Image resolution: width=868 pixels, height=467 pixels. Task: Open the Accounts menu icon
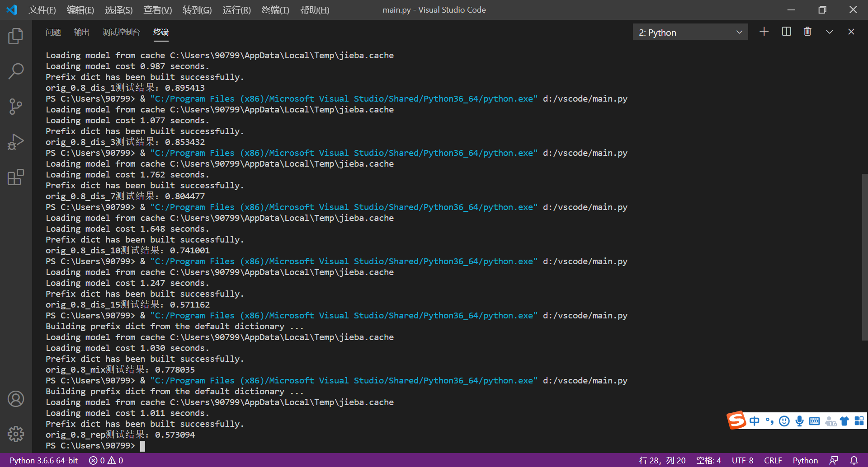16,399
